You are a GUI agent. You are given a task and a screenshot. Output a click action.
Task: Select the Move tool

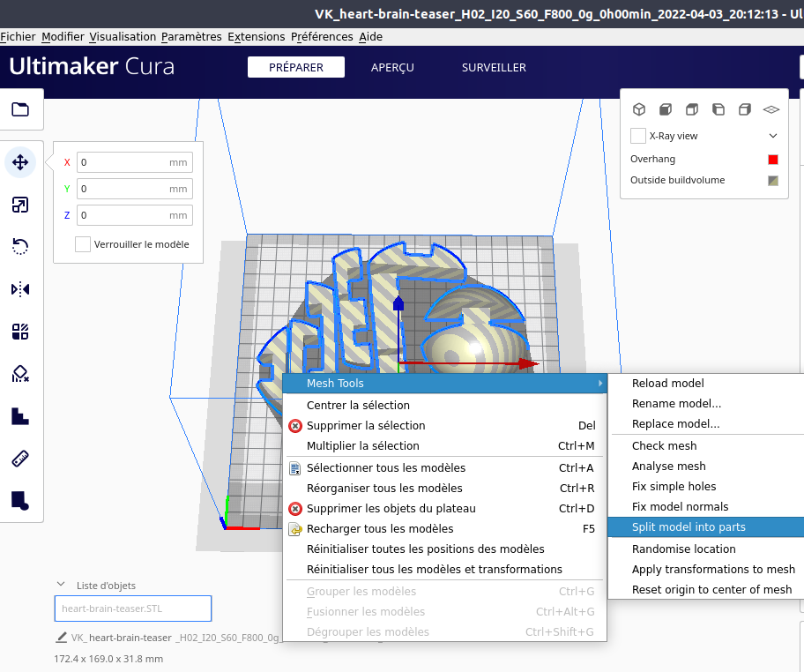20,162
